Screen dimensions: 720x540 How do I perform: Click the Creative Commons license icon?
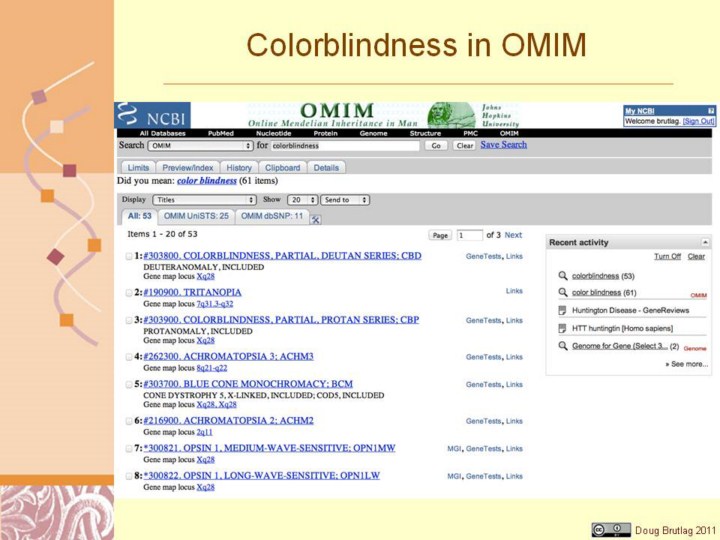coord(611,529)
